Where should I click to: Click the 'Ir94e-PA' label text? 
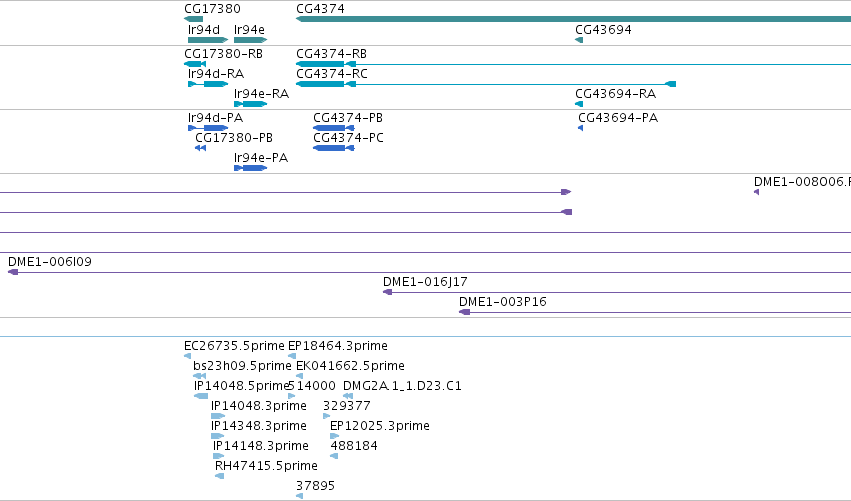(261, 158)
